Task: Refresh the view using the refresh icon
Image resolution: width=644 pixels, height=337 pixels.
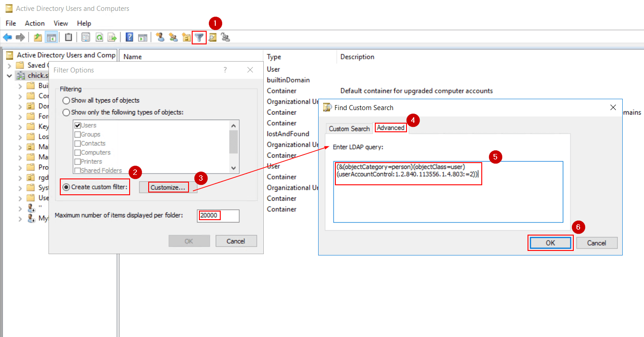Action: 99,37
